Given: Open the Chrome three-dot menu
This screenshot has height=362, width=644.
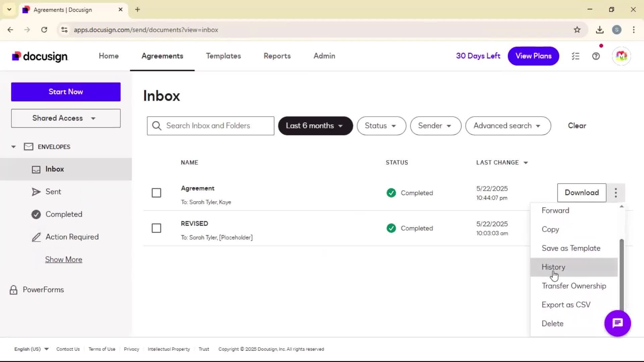Looking at the screenshot, I should click(x=634, y=30).
